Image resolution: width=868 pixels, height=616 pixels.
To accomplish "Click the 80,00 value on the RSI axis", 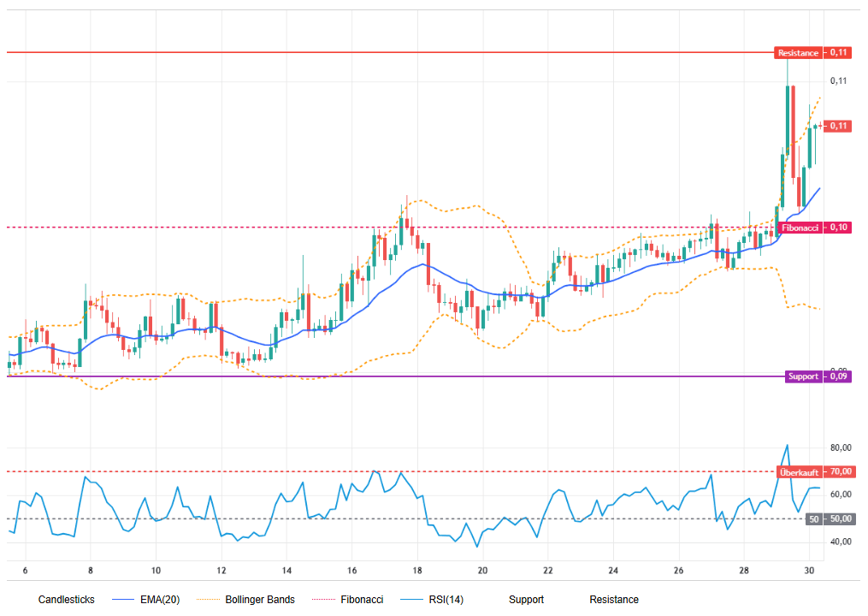I will click(841, 447).
